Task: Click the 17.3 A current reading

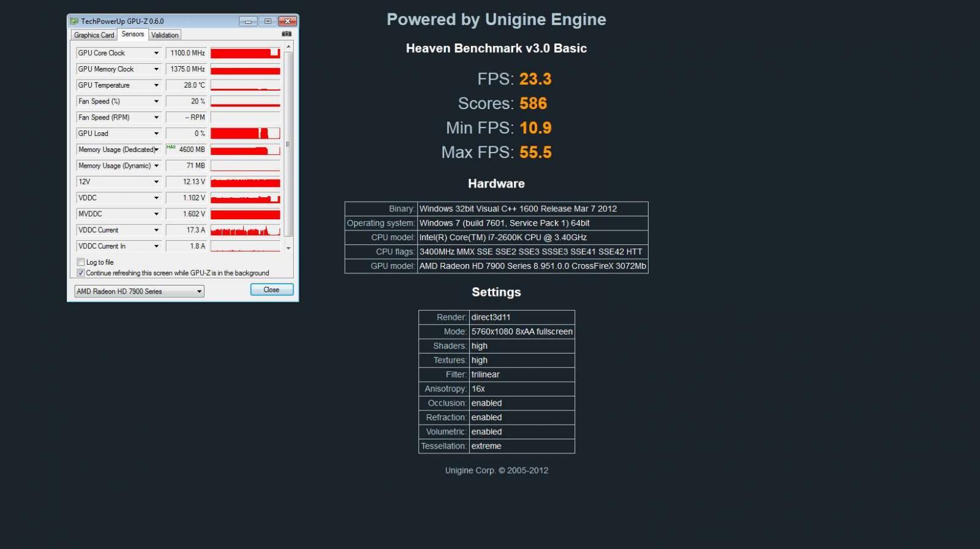Action: coord(186,230)
